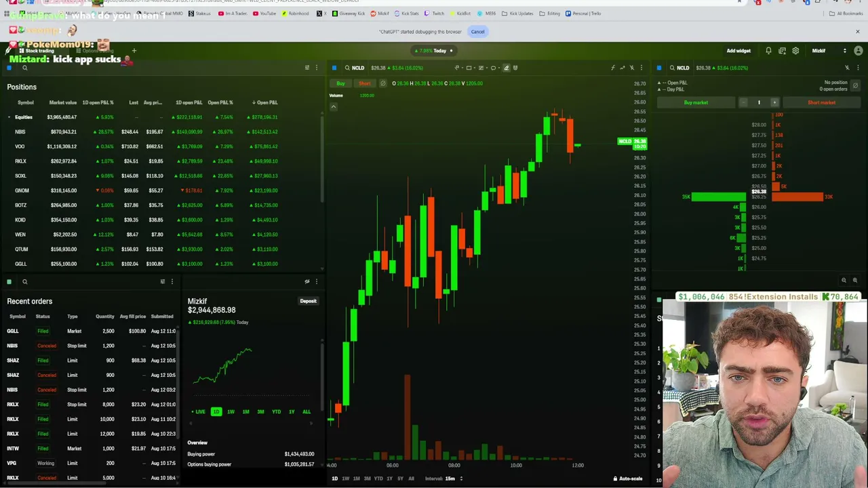Add a new layout tab with the plus icon

point(134,51)
